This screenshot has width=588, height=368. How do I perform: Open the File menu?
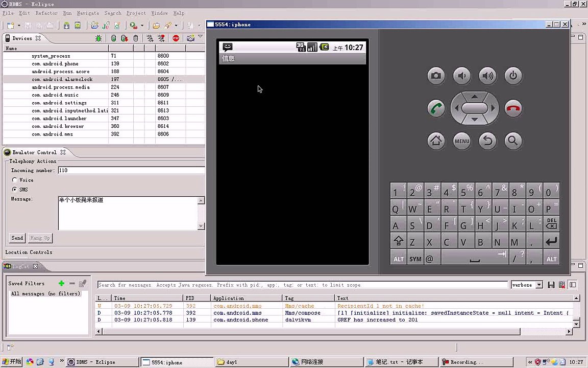[8, 13]
